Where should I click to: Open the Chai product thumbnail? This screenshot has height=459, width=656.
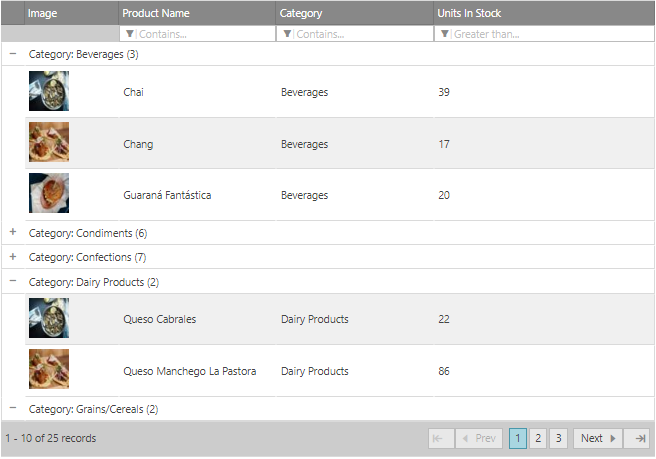pyautogui.click(x=49, y=91)
